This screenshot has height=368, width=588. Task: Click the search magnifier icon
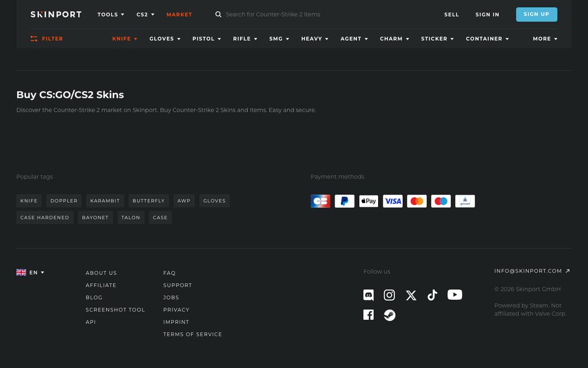pyautogui.click(x=218, y=14)
